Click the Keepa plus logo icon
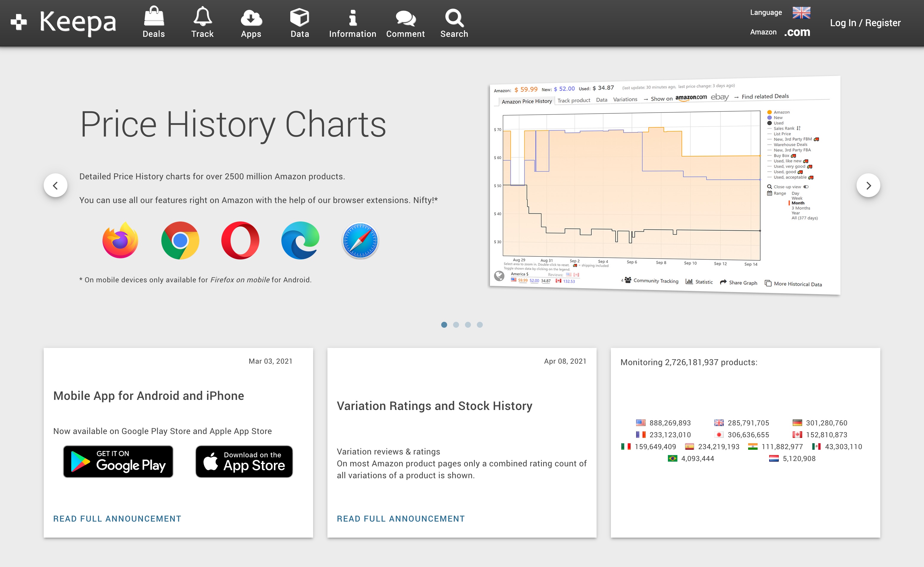Screen dimensions: 924x567 coord(19,22)
